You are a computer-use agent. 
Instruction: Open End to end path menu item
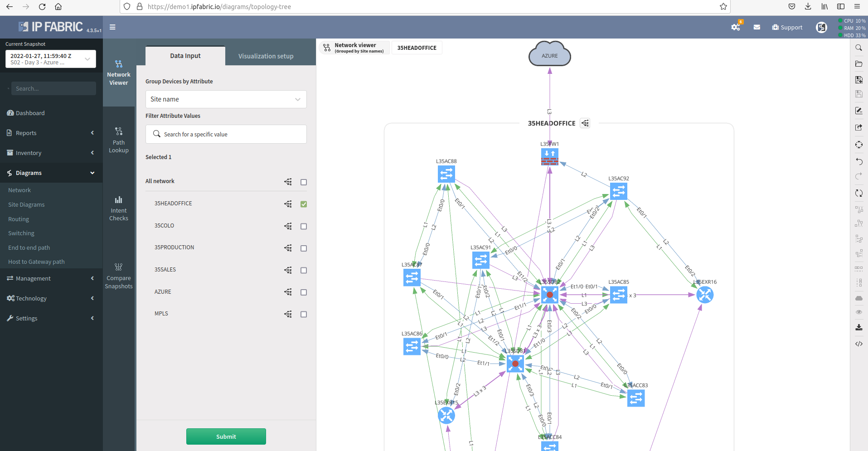29,247
